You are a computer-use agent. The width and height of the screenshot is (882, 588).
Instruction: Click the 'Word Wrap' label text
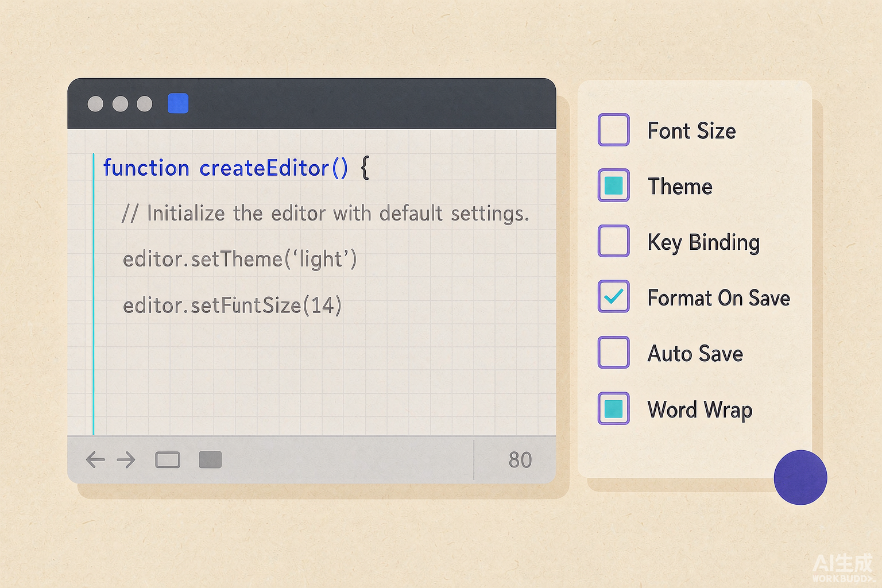pyautogui.click(x=700, y=411)
